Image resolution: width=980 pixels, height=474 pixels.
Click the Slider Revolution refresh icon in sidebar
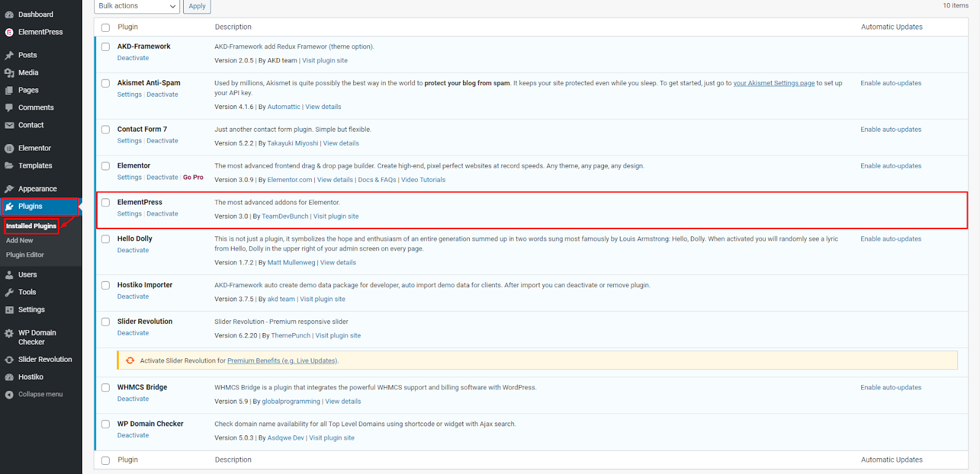[9, 360]
